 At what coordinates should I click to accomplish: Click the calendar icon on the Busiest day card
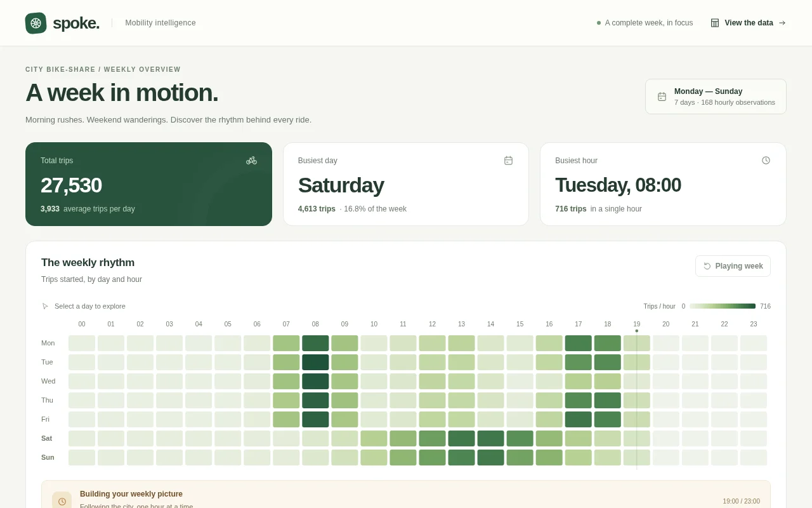508,161
